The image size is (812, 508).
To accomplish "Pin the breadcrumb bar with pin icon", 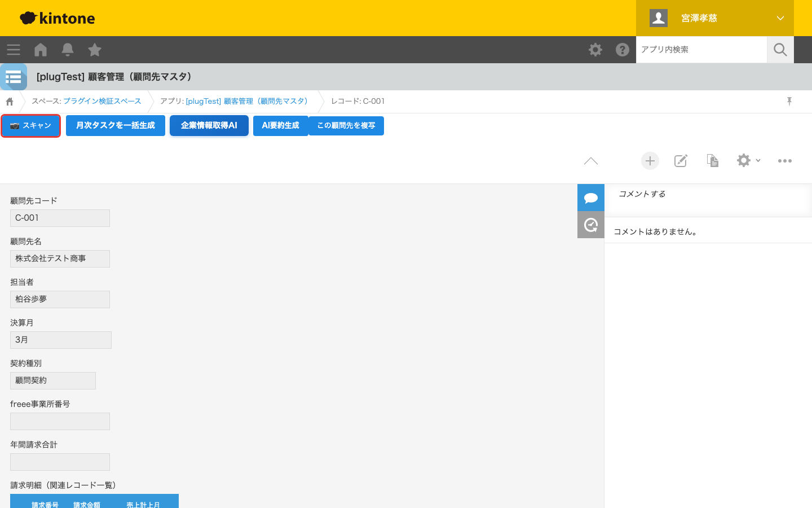I will [x=789, y=101].
